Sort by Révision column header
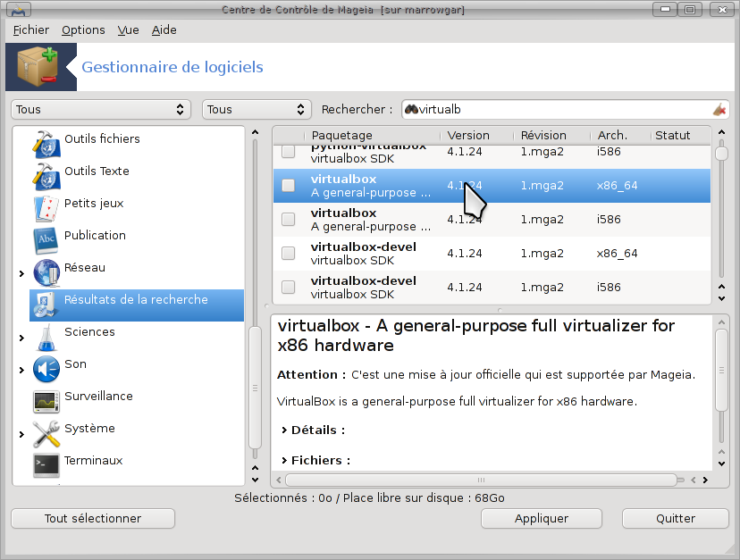The width and height of the screenshot is (740, 560). (x=551, y=136)
